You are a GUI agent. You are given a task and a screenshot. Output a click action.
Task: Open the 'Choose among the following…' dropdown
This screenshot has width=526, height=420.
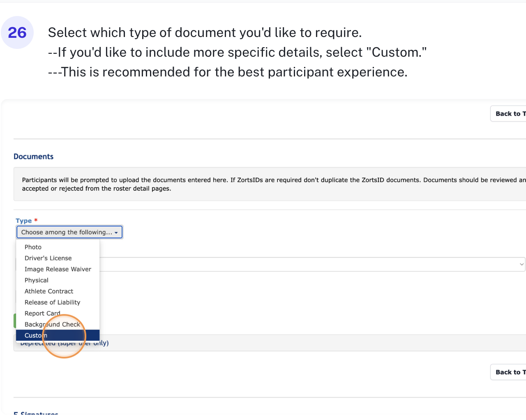point(69,232)
